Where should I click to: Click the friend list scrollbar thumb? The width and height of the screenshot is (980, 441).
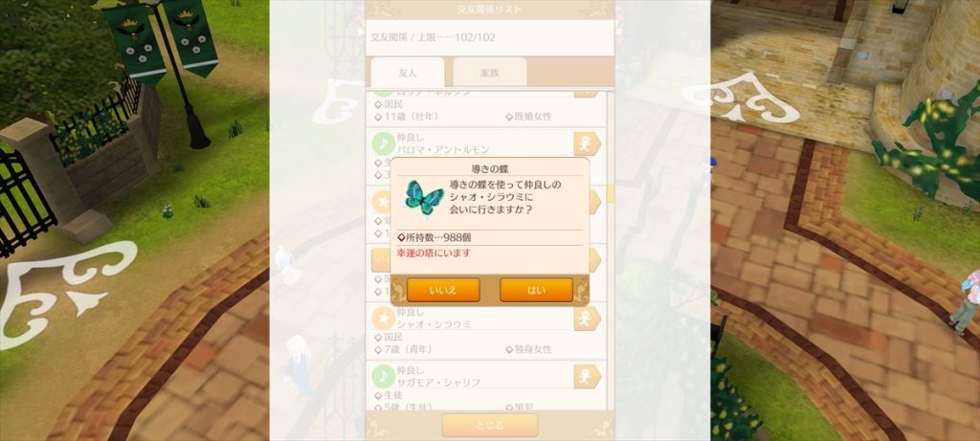tap(610, 192)
